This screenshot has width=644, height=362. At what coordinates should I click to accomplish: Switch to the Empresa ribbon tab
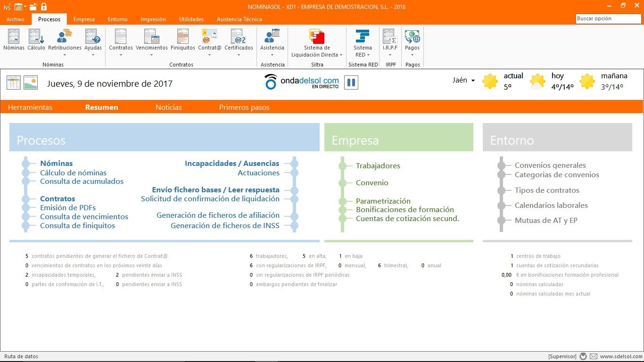tap(84, 19)
